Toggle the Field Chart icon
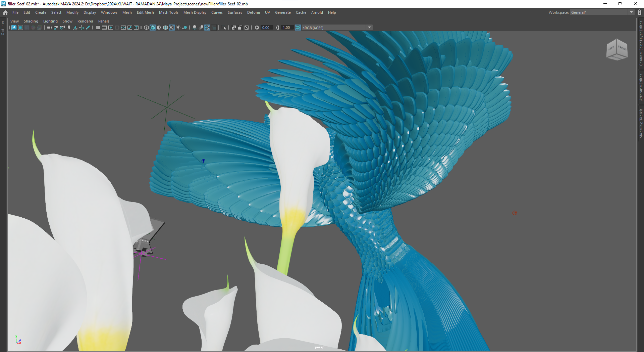 click(123, 28)
